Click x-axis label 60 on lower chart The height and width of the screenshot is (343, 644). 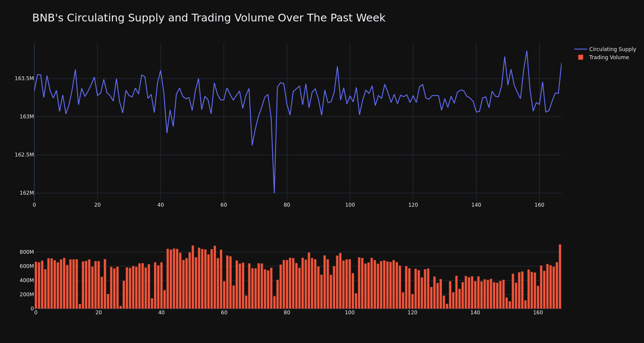224,313
